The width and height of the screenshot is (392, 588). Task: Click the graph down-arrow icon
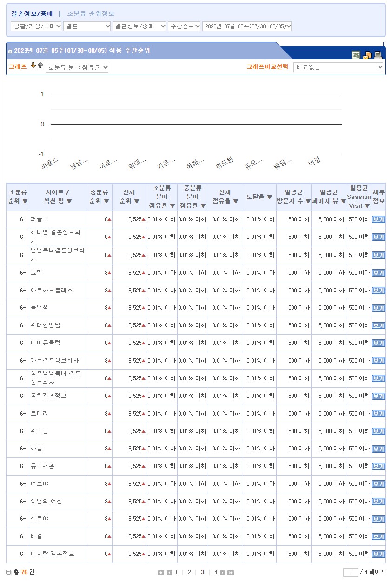click(x=33, y=66)
